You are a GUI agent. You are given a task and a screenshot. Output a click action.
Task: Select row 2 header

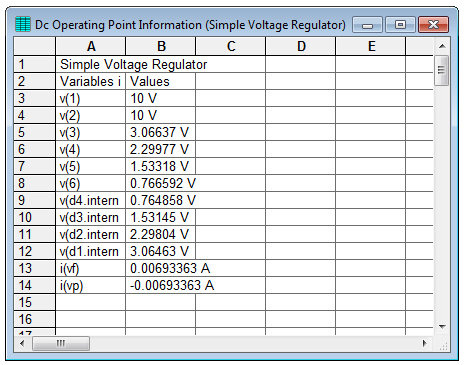34,81
